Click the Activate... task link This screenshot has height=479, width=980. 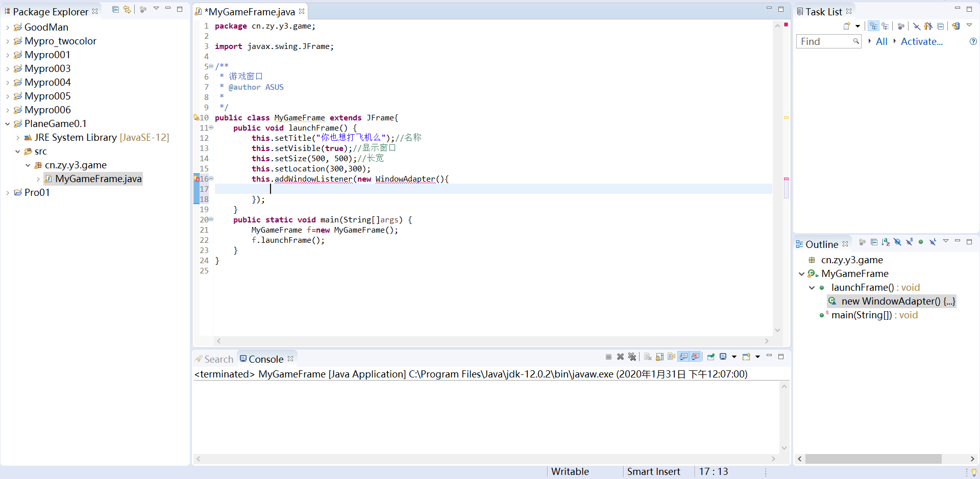click(921, 41)
